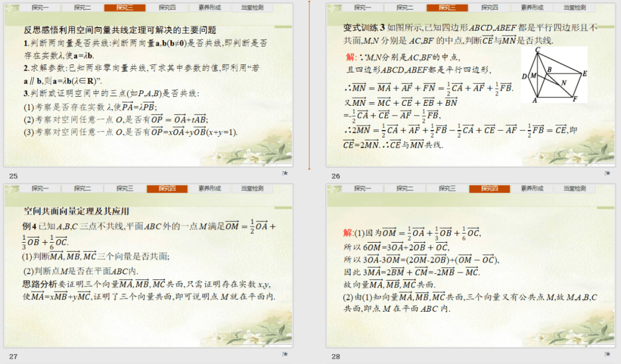Click the 探究三 tab on slide 27
This screenshot has height=364, width=621.
point(125,189)
